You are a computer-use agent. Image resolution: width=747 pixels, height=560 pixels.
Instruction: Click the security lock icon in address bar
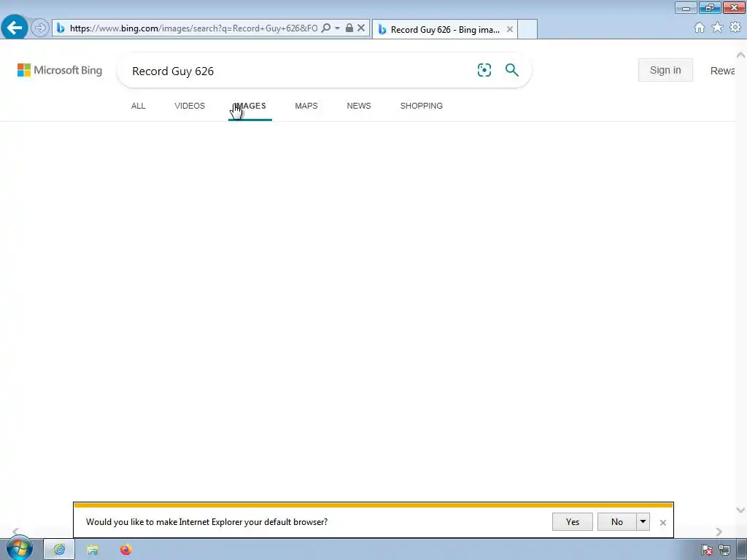pyautogui.click(x=349, y=28)
